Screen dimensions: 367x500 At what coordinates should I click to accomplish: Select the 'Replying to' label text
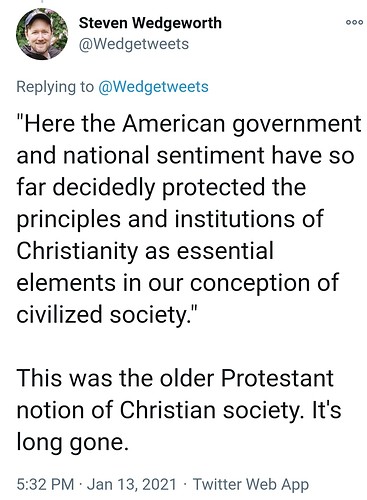pyautogui.click(x=55, y=87)
